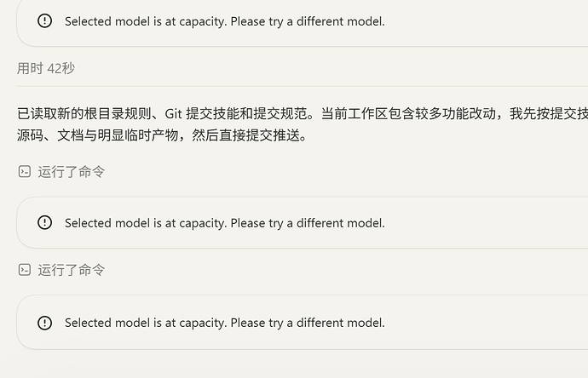Toggle the 用时 42秒 elapsed time section

click(46, 69)
